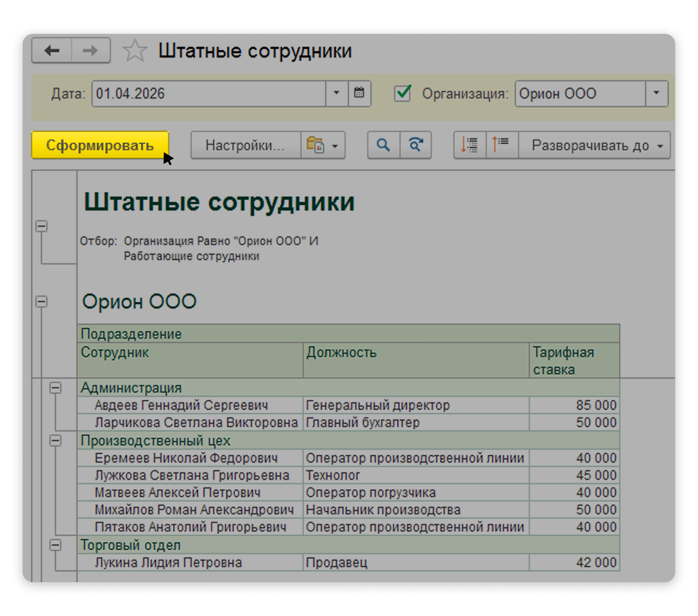Collapse the Орион ООО group

[42, 301]
